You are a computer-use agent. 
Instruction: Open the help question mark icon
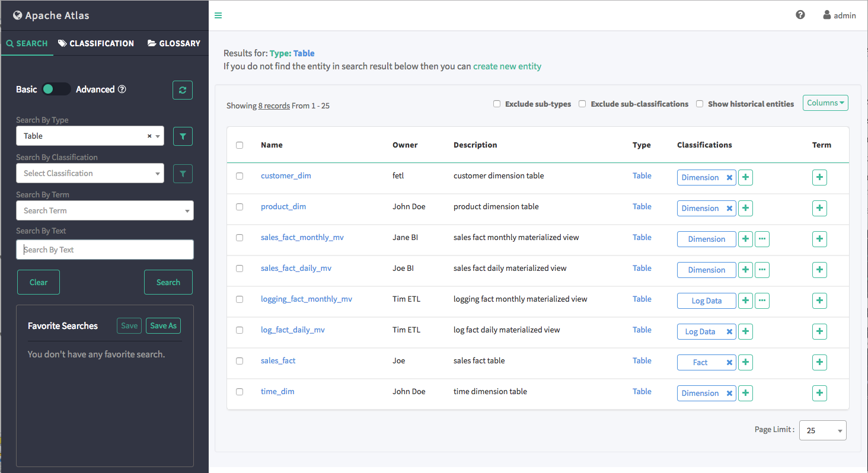point(800,15)
